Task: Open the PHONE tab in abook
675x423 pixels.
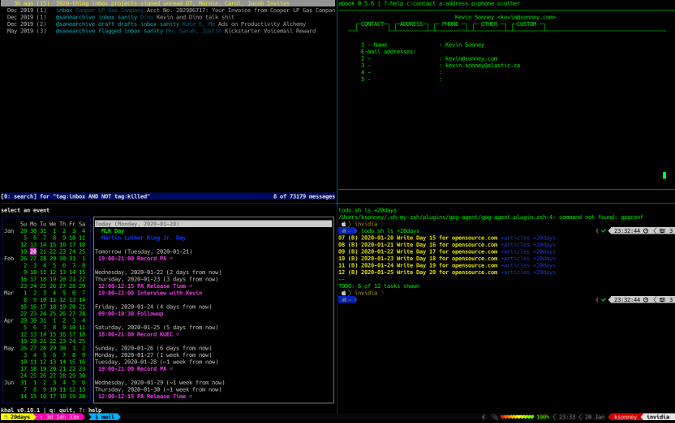Action: point(450,23)
